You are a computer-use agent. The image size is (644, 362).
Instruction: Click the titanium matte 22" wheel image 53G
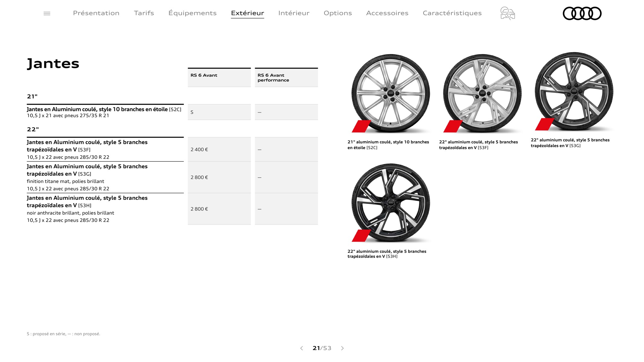pos(574,91)
